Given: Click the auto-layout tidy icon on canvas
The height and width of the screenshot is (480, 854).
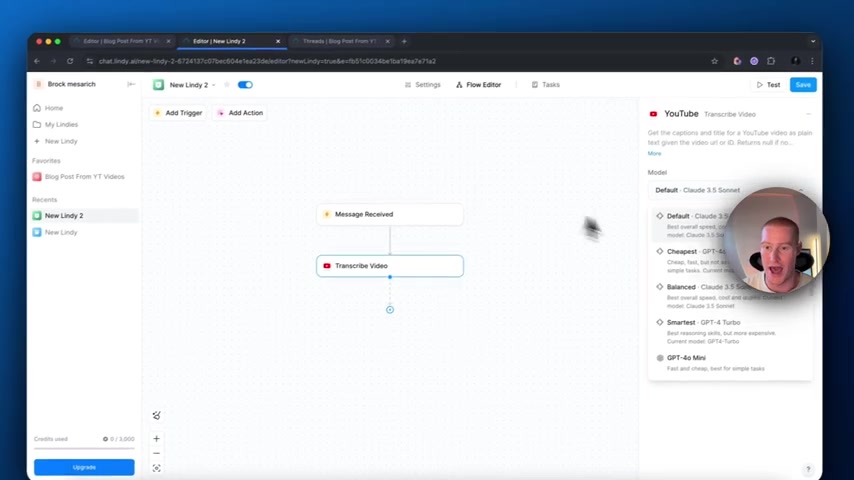Looking at the screenshot, I should [x=156, y=416].
